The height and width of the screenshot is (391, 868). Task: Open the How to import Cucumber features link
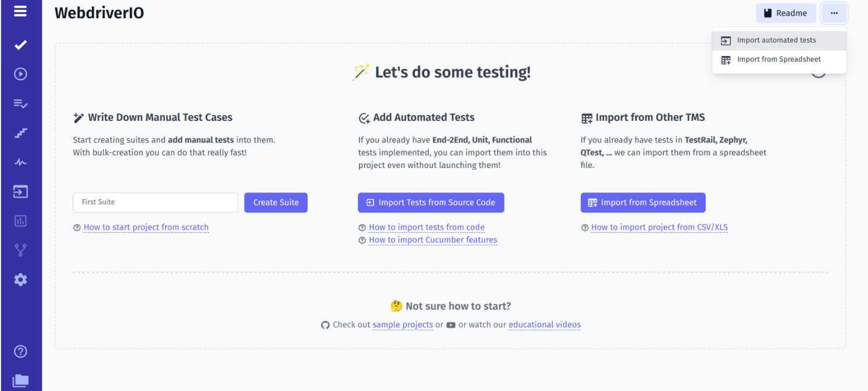click(433, 240)
